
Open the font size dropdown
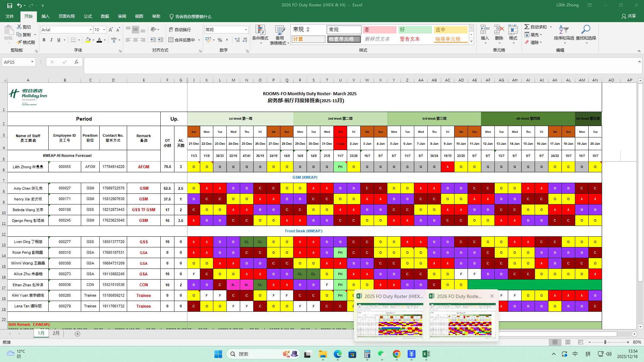(x=104, y=29)
